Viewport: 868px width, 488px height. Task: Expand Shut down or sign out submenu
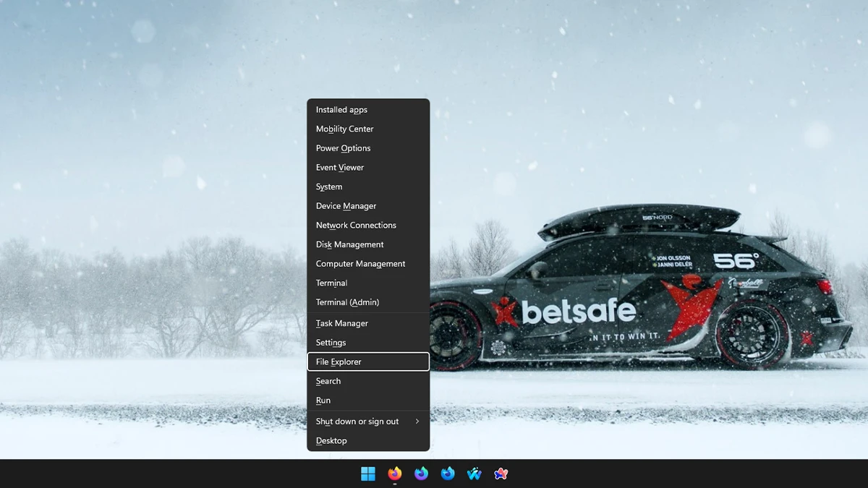pos(368,421)
